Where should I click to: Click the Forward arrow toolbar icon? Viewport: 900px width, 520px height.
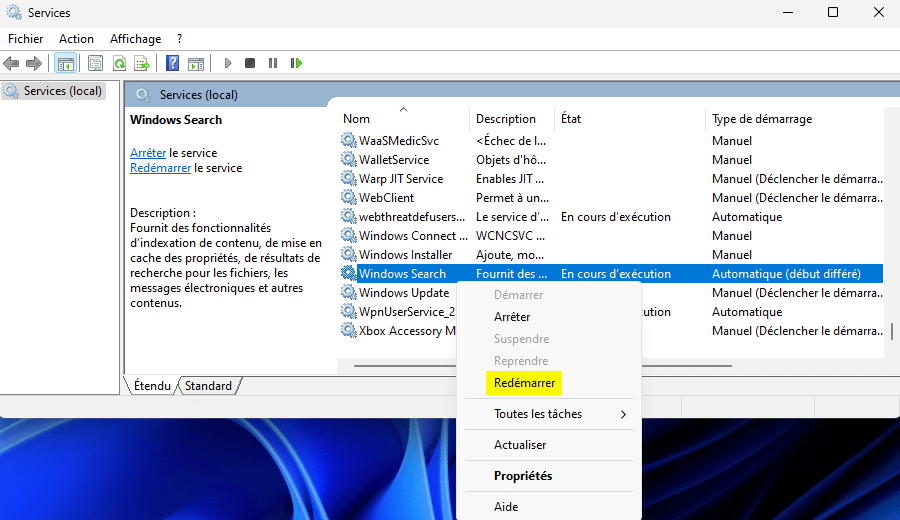tap(34, 63)
